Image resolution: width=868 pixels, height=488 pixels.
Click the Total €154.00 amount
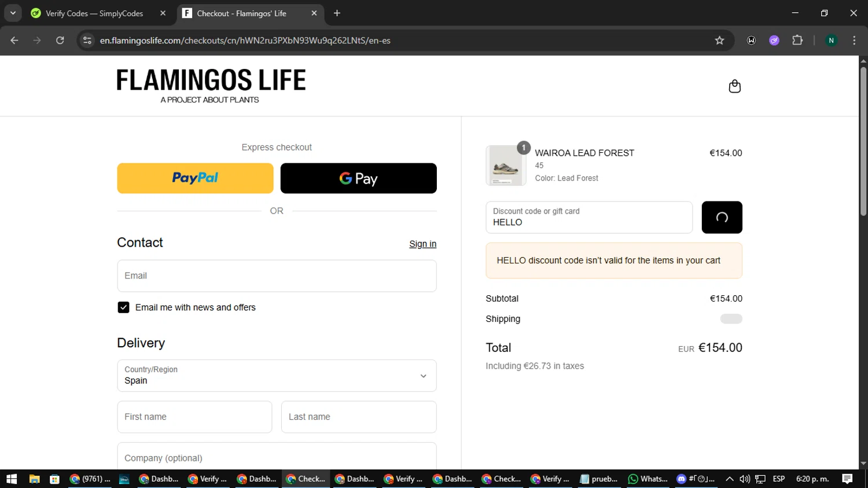point(720,348)
